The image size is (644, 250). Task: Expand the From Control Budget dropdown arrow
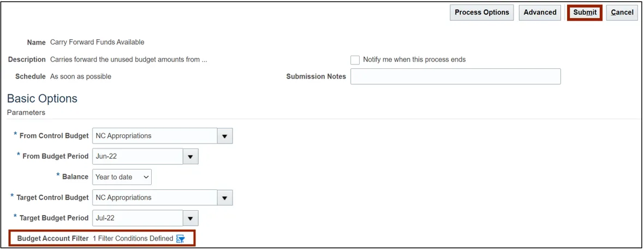225,136
